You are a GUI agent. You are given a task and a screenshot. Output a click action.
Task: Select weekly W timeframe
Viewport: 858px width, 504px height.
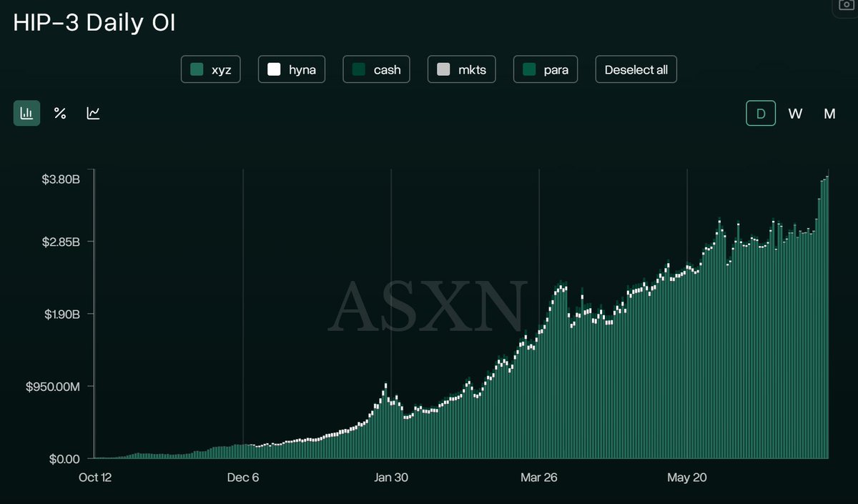tap(795, 114)
